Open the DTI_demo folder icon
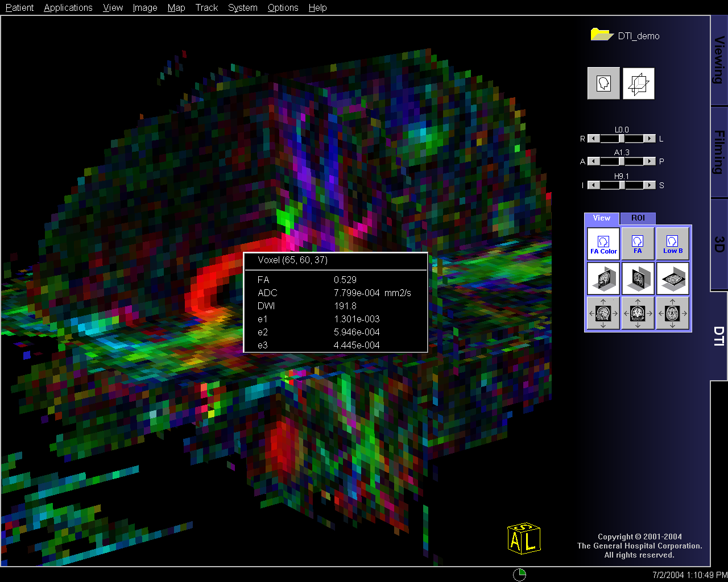Screen dimensions: 728x582 coord(601,35)
